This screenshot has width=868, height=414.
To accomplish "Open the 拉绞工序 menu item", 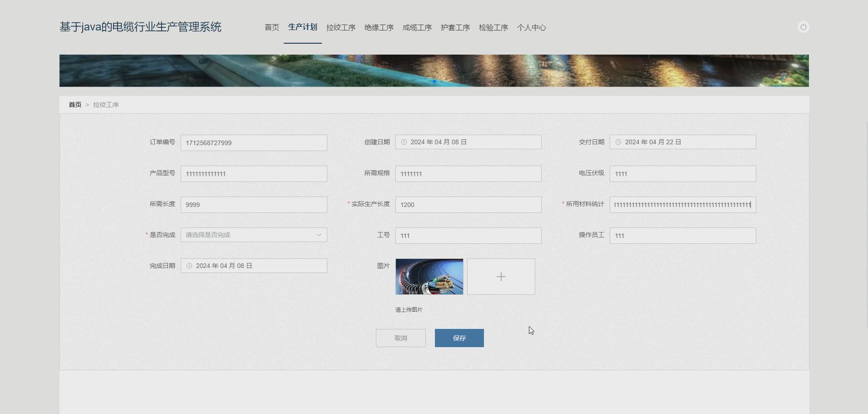I will 341,28.
